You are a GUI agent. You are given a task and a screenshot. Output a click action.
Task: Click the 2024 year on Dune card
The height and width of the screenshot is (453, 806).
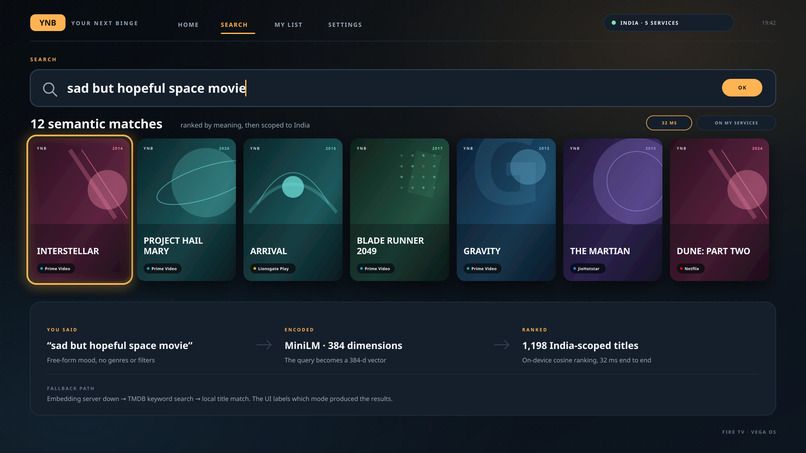757,148
